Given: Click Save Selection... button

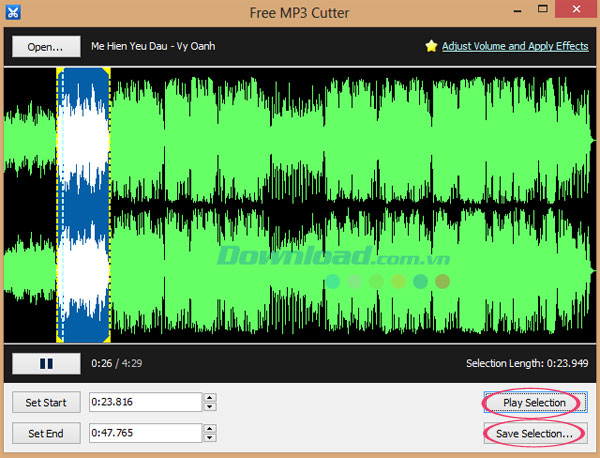Looking at the screenshot, I should pos(535,434).
